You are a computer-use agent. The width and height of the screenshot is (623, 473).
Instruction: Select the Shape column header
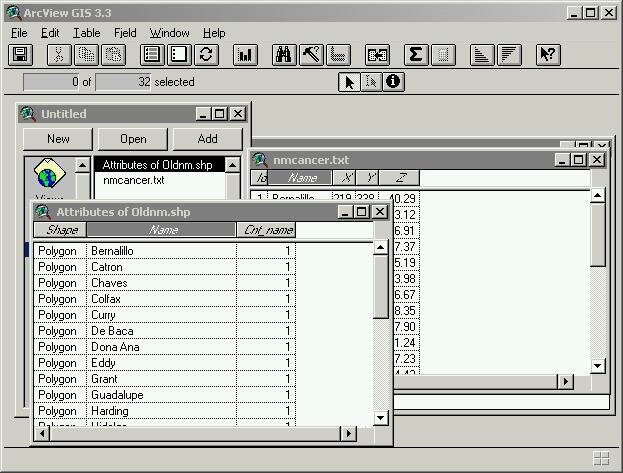[60, 230]
